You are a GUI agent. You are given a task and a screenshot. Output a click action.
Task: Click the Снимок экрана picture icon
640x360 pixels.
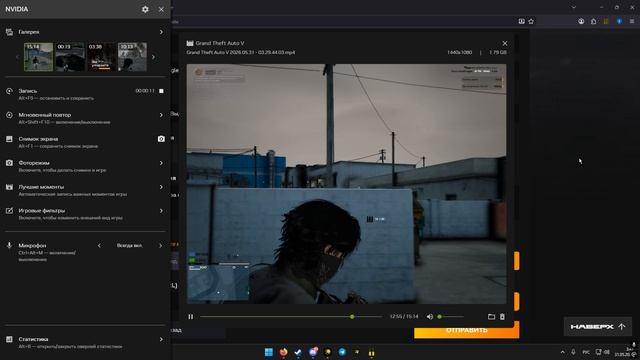[9, 139]
